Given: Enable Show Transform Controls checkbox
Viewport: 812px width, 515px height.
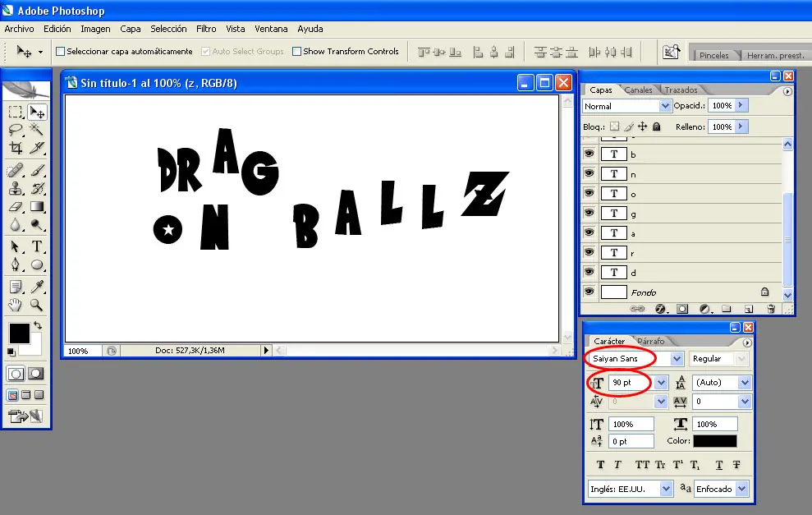Looking at the screenshot, I should (x=296, y=51).
